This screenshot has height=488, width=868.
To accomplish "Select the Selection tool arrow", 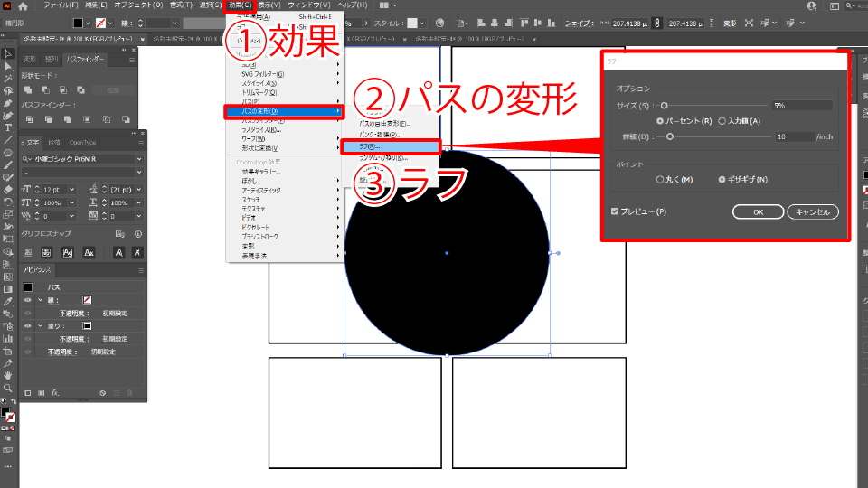I will (8, 53).
